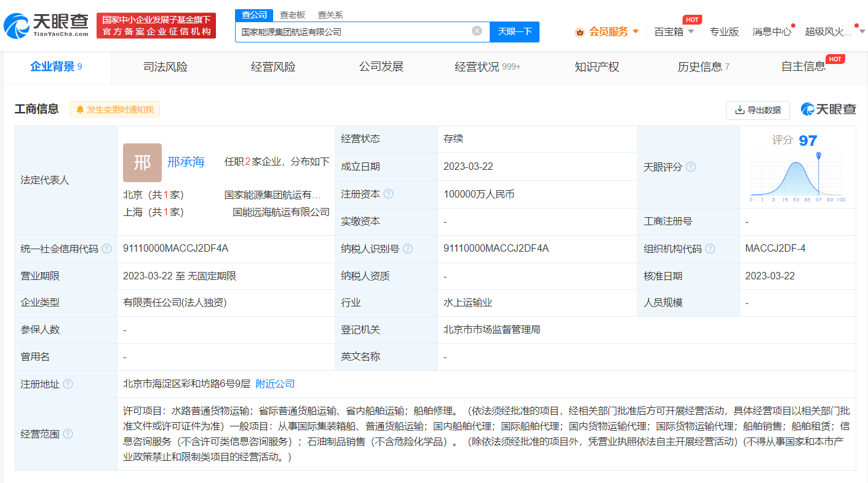The width and height of the screenshot is (868, 483).
Task: Click the question mark beside 天眼评分
Action: pyautogui.click(x=690, y=167)
